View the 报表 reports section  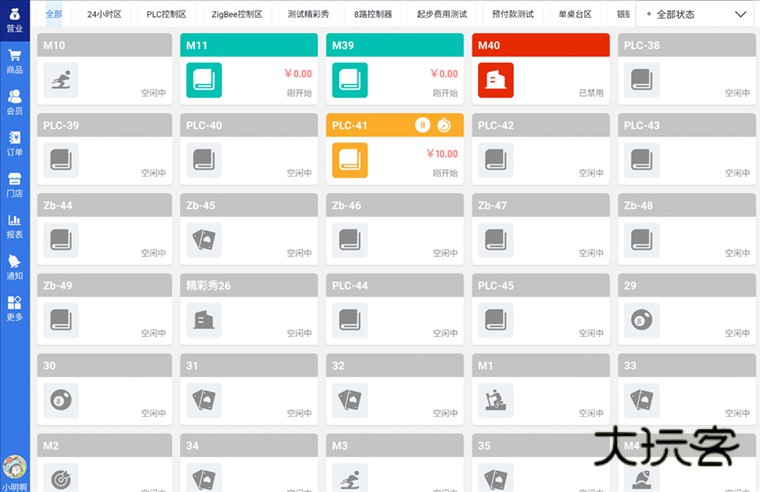[x=15, y=226]
